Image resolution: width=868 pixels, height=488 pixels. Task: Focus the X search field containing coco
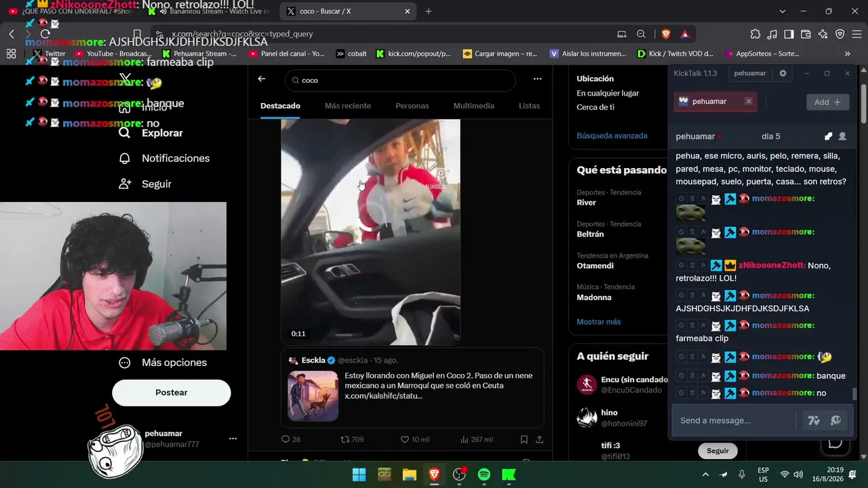click(400, 80)
